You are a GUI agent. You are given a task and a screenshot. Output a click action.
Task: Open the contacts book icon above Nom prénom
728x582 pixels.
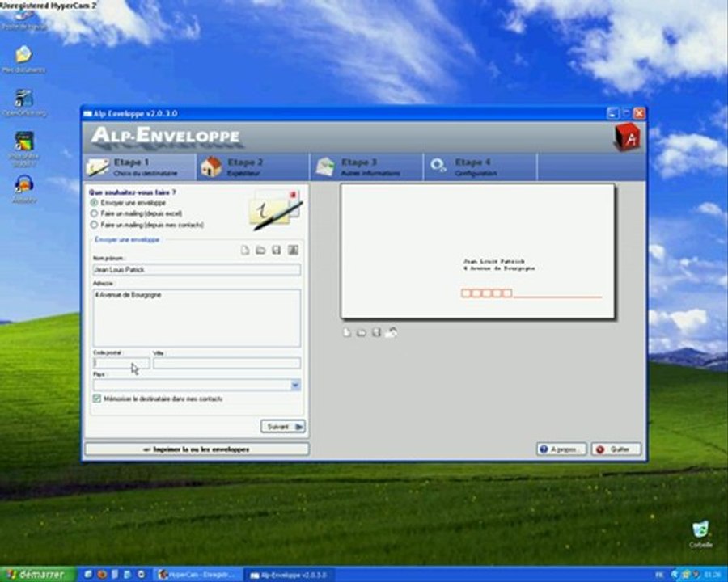pyautogui.click(x=293, y=250)
